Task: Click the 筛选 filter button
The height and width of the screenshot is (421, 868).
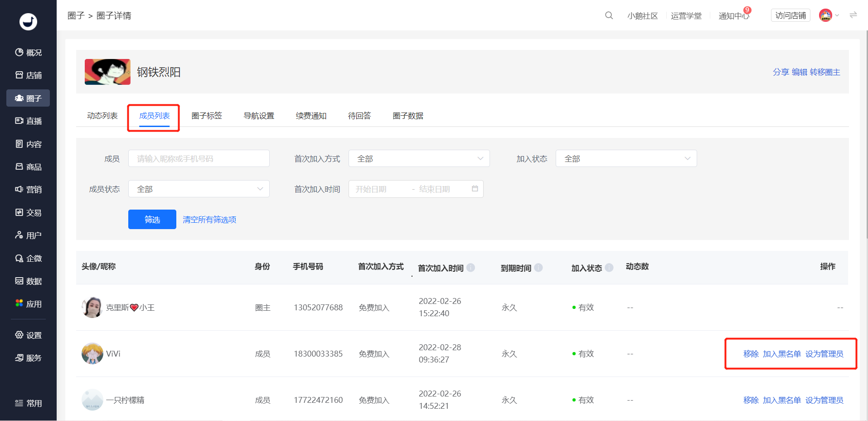Action: [152, 220]
